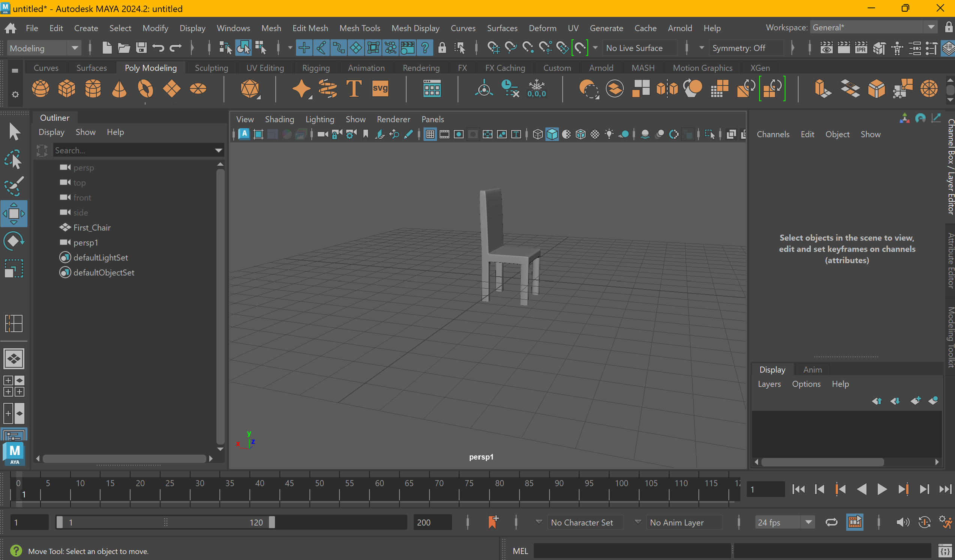
Task: Select First_Chair in the Outliner
Action: [92, 228]
